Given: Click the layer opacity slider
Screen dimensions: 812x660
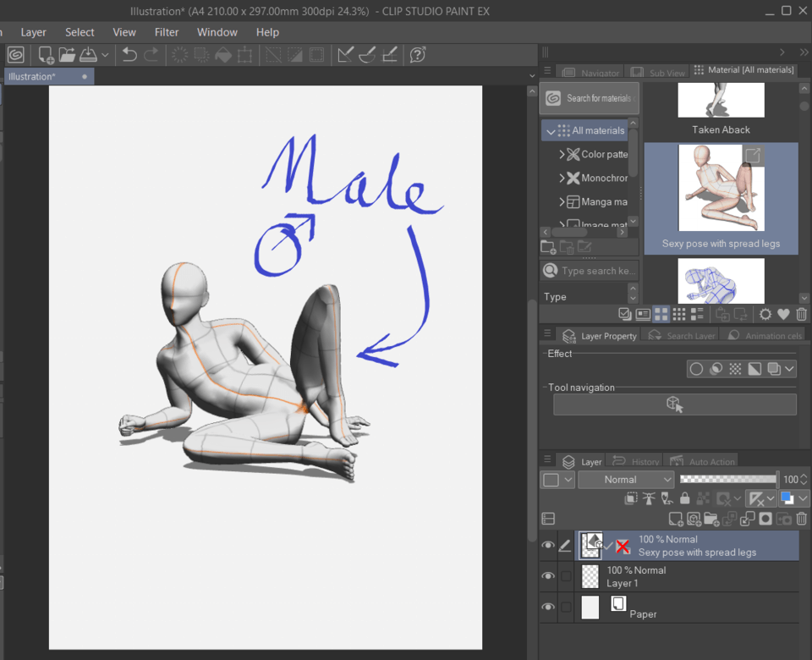Looking at the screenshot, I should [x=727, y=479].
